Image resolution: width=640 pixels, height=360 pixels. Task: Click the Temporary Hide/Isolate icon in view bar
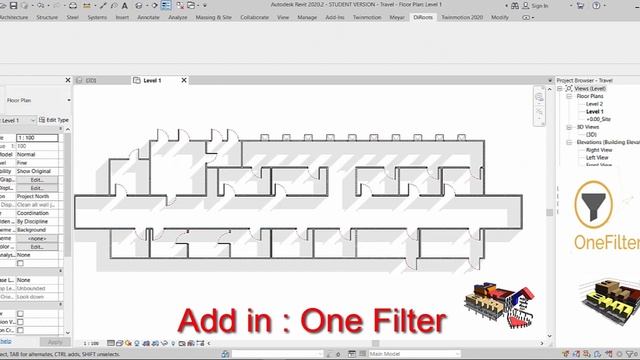coord(164,343)
